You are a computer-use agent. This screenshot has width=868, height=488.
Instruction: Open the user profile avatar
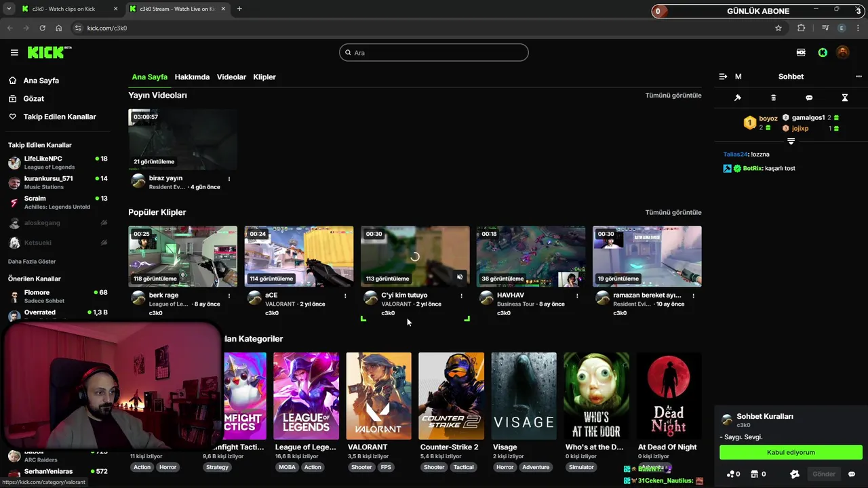click(842, 52)
